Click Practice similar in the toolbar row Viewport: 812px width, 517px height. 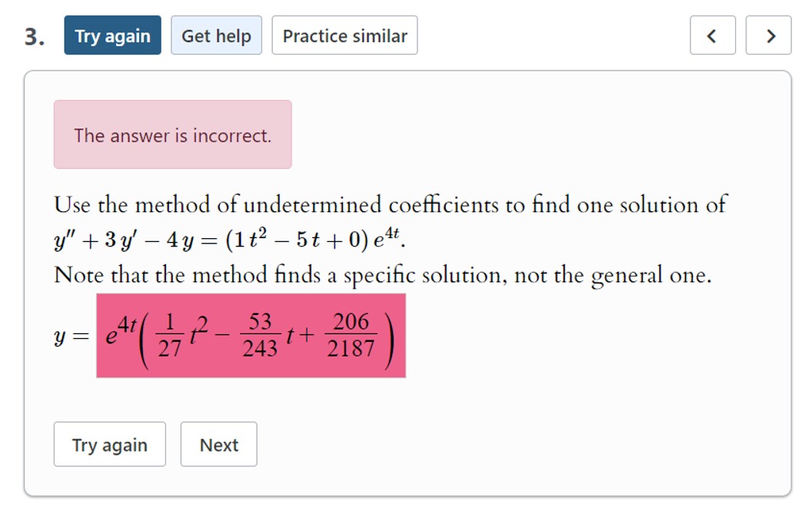(x=344, y=35)
